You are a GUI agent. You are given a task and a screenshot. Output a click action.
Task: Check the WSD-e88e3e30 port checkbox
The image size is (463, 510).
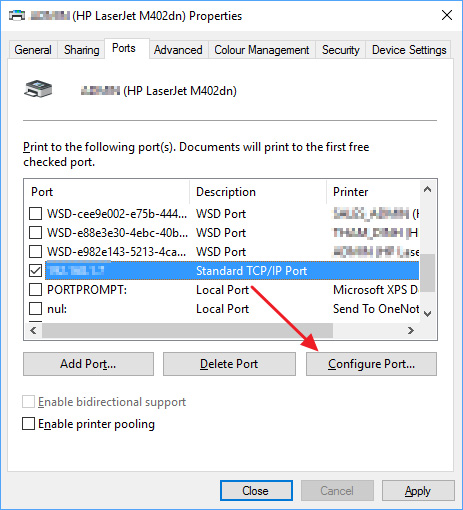coord(35,232)
